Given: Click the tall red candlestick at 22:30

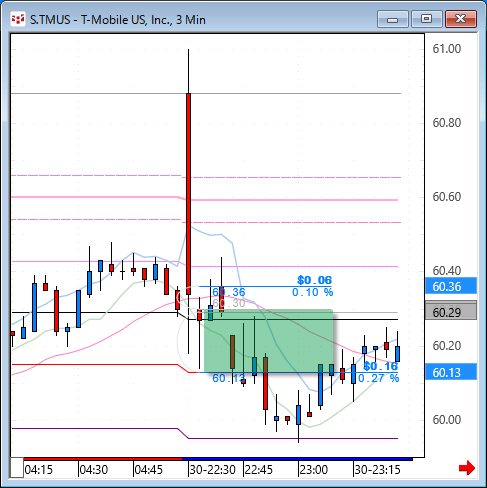Looking at the screenshot, I should [x=189, y=194].
